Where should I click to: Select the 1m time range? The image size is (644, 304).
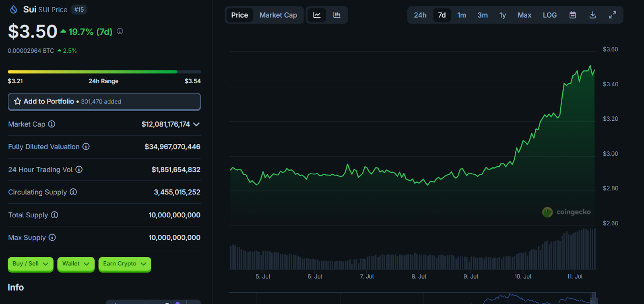[462, 15]
